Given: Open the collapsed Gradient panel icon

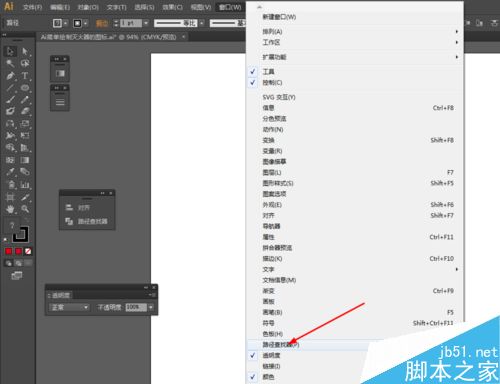Looking at the screenshot, I should point(60,73).
